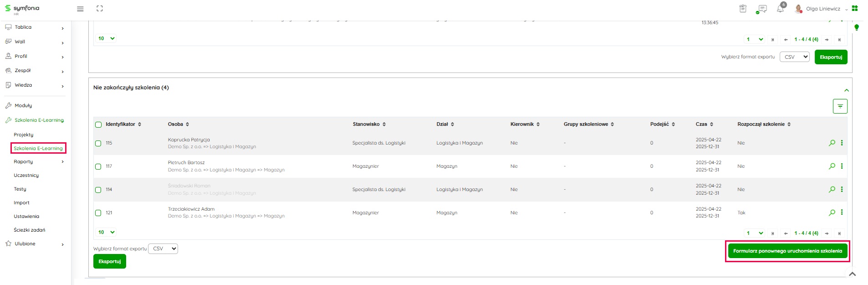Click 'Formularz ponownego uruchomienia szkolenia' button
The image size is (868, 285).
787,251
